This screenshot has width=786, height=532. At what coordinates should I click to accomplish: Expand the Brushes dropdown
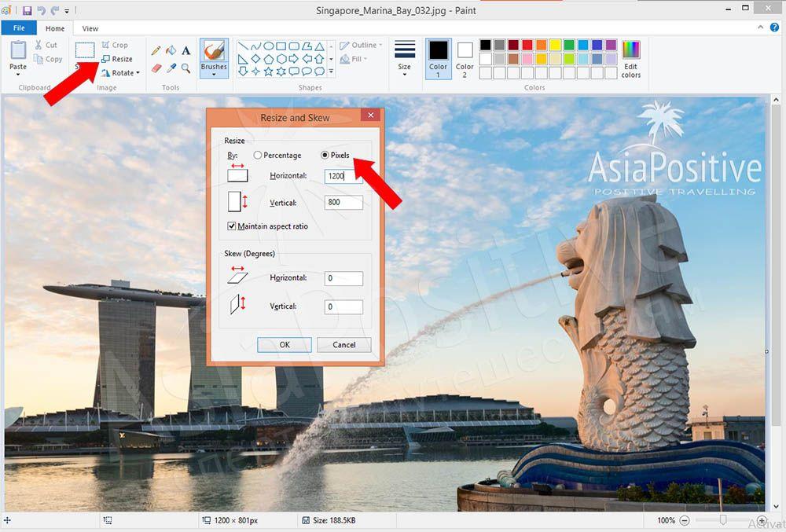[x=214, y=75]
